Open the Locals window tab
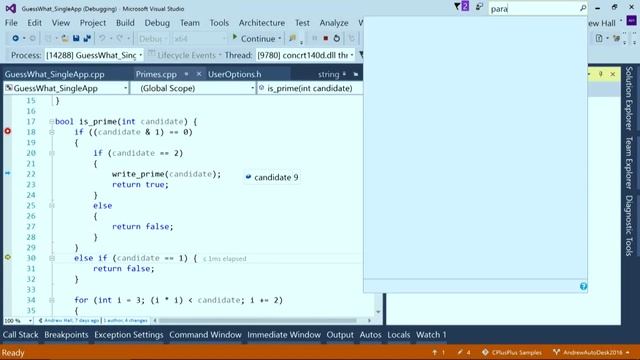The height and width of the screenshot is (360, 640). pyautogui.click(x=399, y=335)
